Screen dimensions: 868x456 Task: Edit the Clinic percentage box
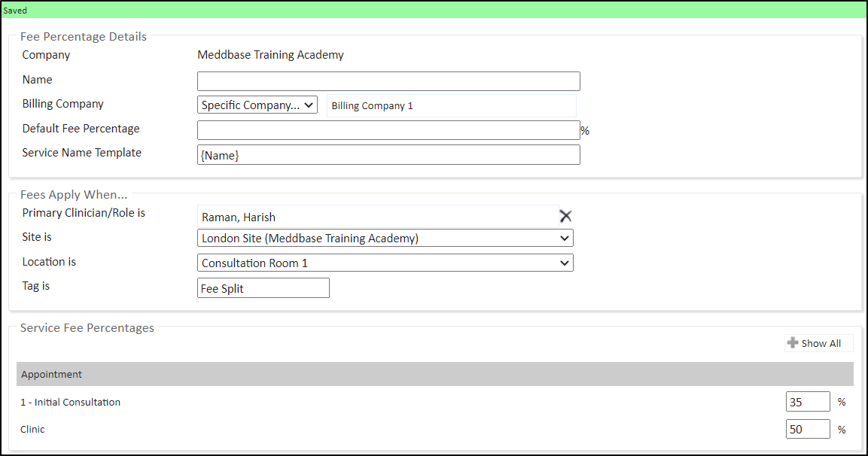click(807, 430)
